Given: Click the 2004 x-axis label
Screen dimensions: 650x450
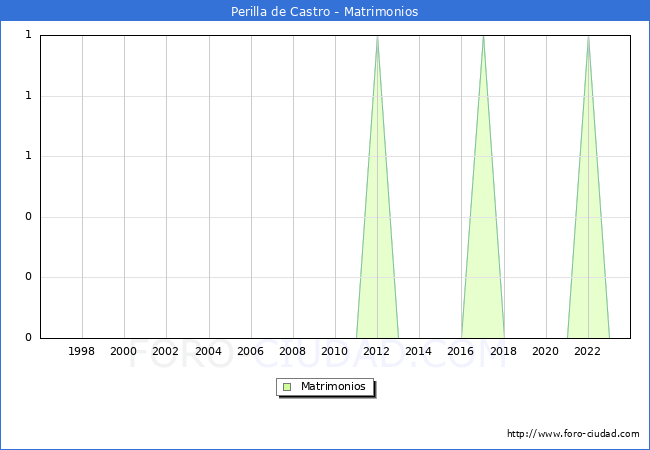Looking at the screenshot, I should [208, 352].
